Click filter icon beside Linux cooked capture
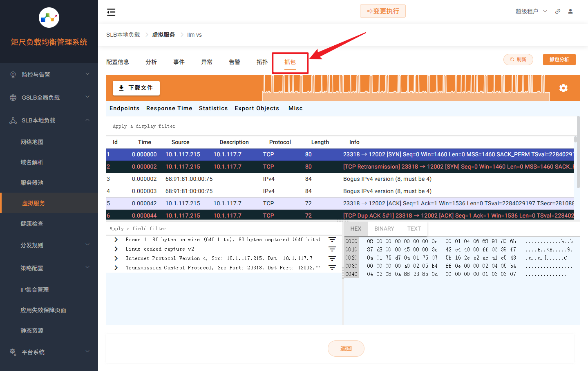This screenshot has height=371, width=588. 332,249
